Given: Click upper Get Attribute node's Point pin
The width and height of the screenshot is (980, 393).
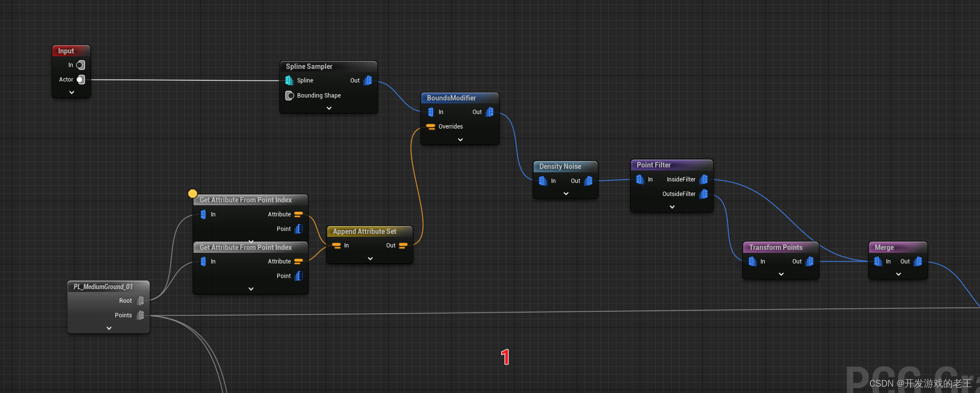Looking at the screenshot, I should (299, 229).
